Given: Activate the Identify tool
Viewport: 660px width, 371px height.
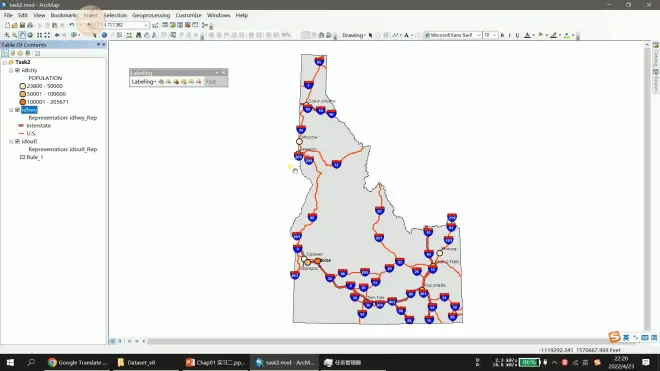Looking at the screenshot, I should (104, 35).
